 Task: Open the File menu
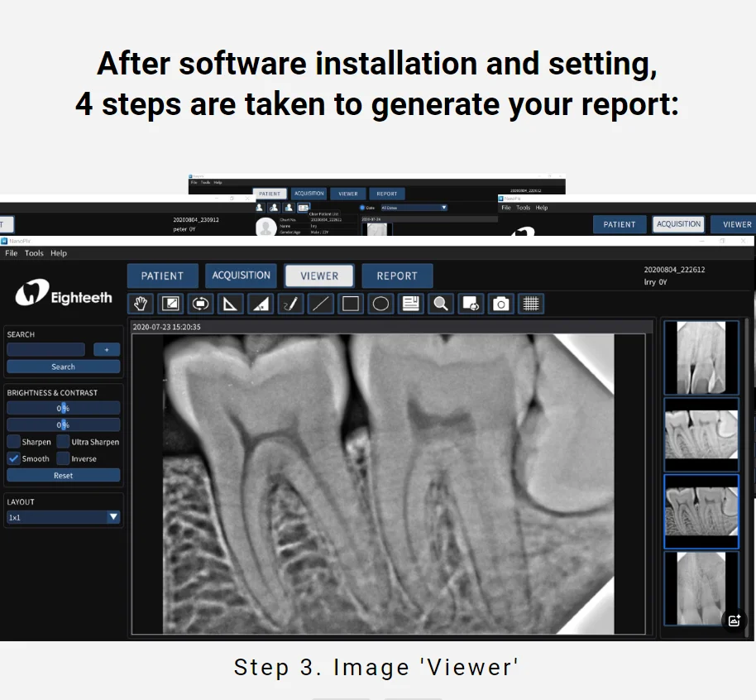tap(11, 253)
